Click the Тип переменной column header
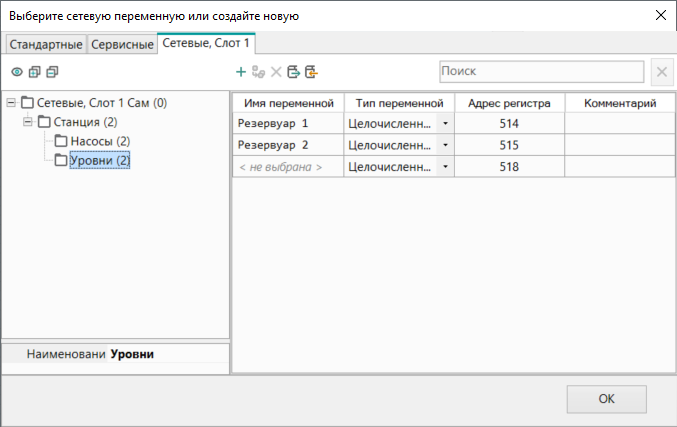 [399, 103]
